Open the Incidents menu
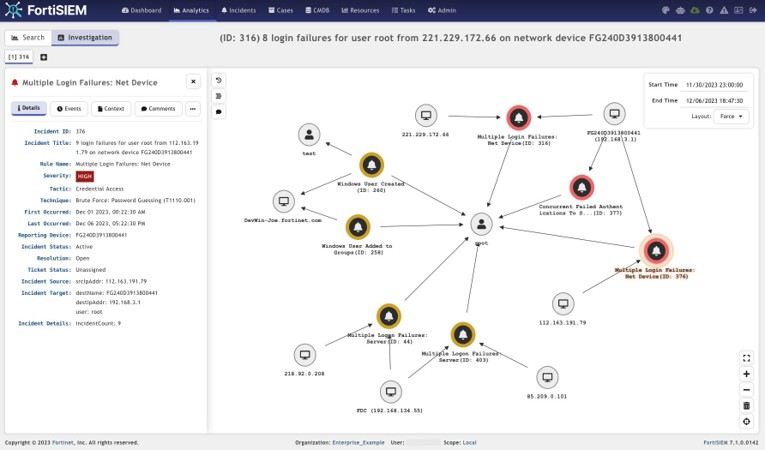Screen dimensions: 765x450 click(x=238, y=10)
